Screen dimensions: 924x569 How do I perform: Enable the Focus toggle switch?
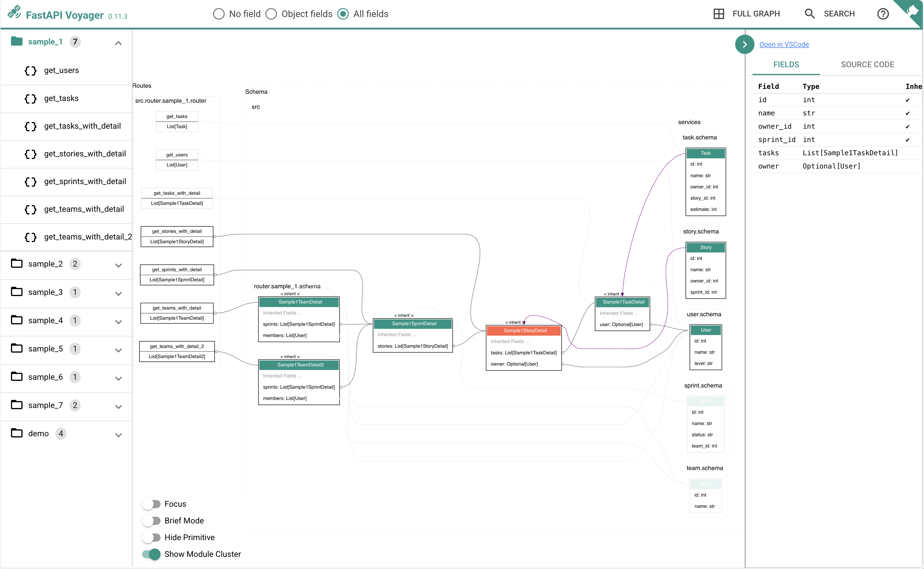(x=152, y=504)
